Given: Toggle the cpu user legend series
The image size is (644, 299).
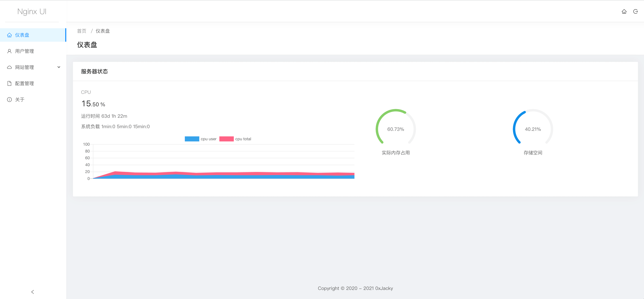Looking at the screenshot, I should coord(208,139).
